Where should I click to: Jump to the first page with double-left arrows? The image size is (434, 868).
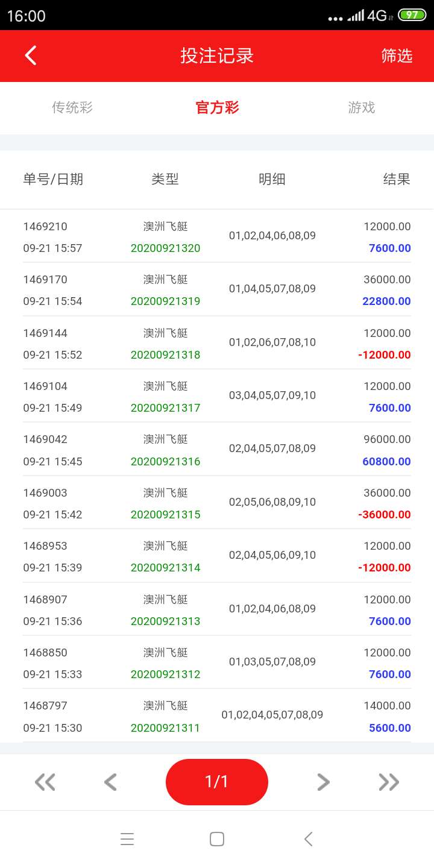[x=45, y=782]
